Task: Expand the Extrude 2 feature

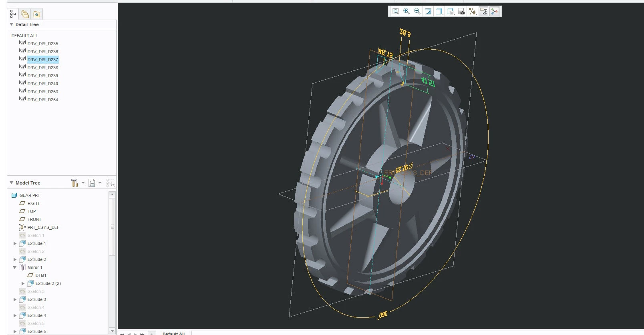Action: (15, 259)
